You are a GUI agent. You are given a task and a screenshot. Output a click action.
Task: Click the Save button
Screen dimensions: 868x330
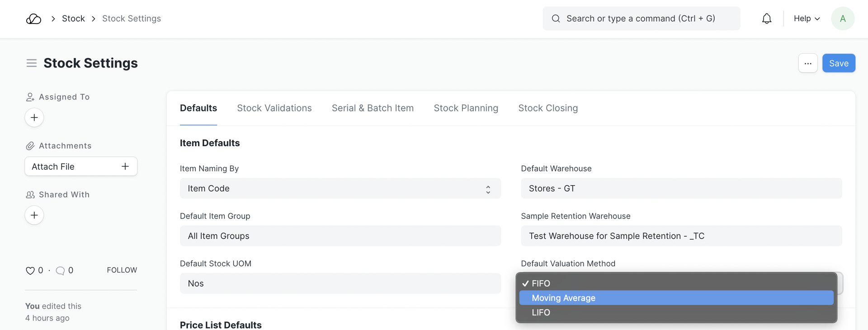[838, 63]
